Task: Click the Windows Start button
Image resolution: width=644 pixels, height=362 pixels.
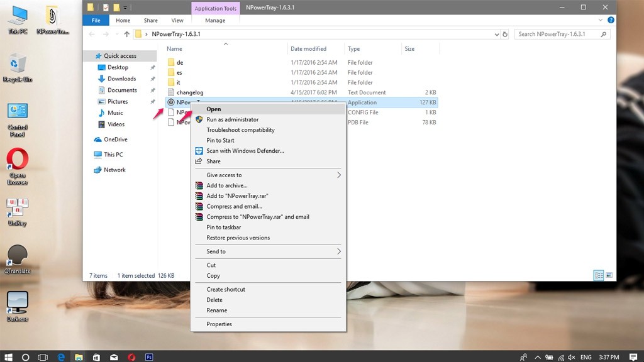Action: click(x=9, y=356)
